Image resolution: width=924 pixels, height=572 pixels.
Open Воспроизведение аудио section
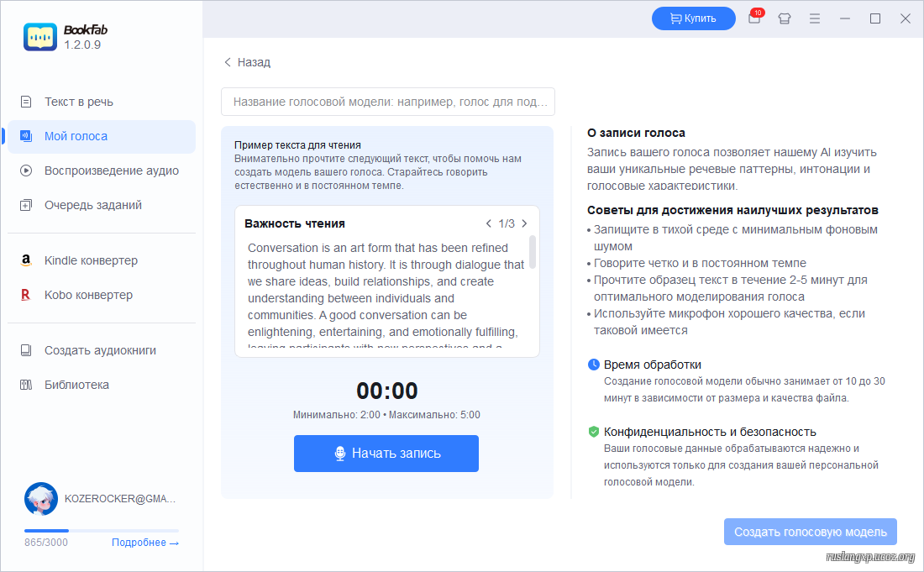tap(111, 171)
